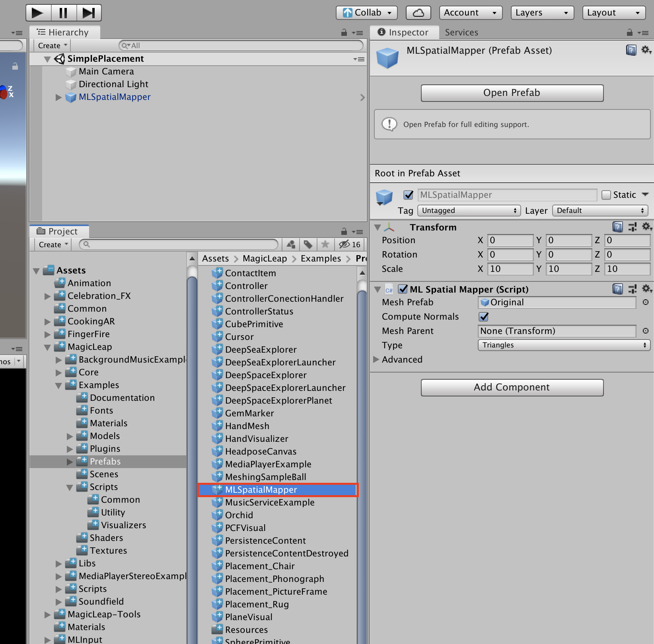Toggle the Static checkbox
This screenshot has height=644, width=654.
[x=606, y=195]
